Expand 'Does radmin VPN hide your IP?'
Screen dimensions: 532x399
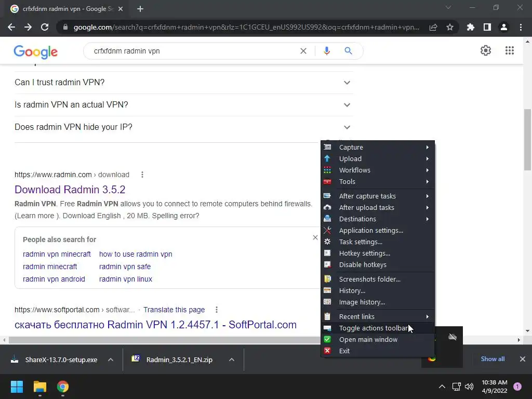tap(183, 127)
